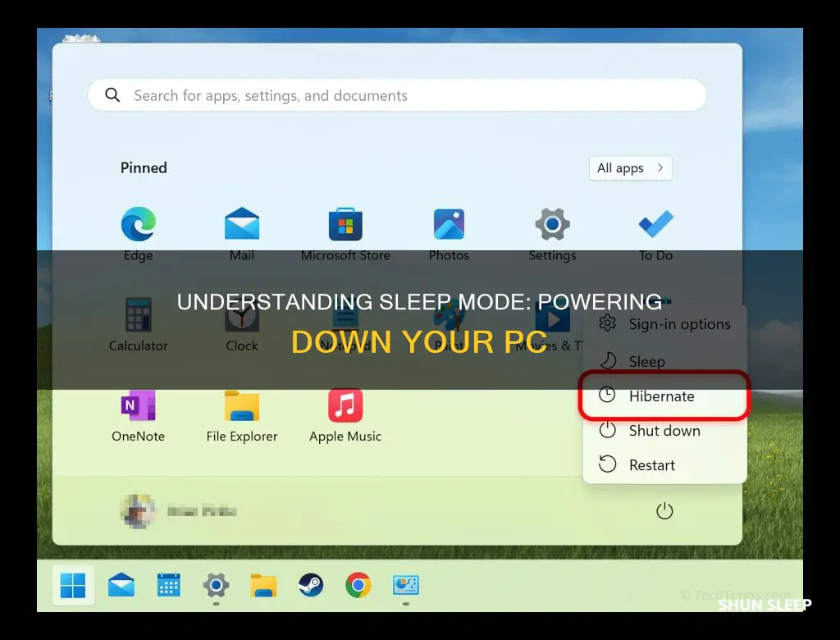Select Sleep in the power menu

tap(664, 361)
